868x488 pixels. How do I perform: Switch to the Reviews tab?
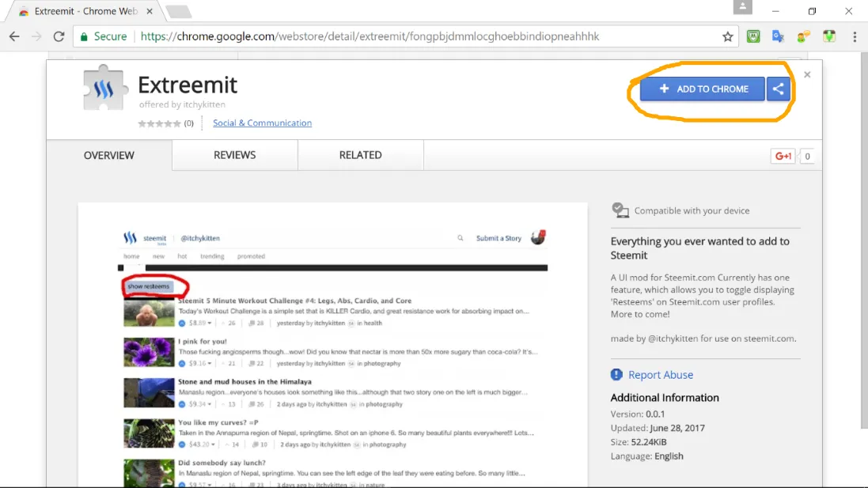[235, 155]
